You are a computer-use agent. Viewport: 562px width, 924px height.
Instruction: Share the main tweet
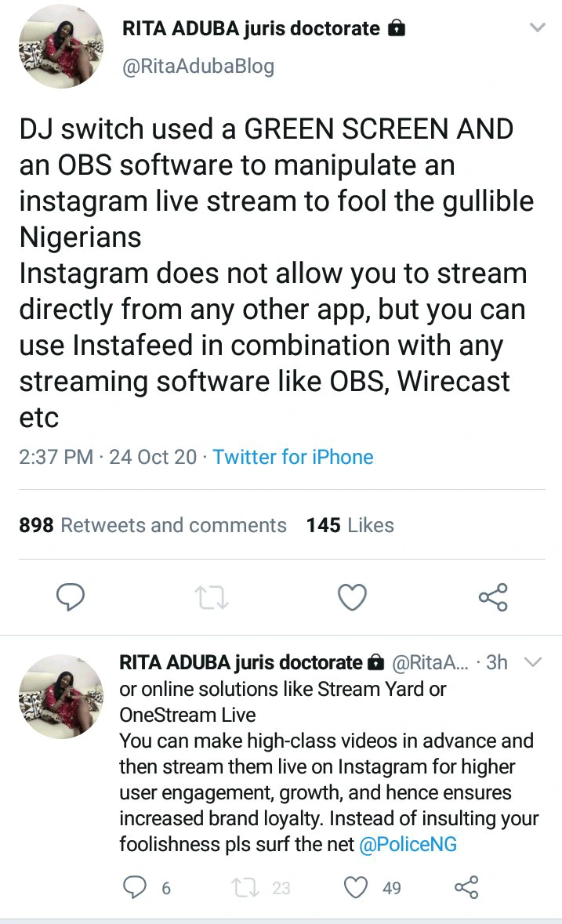pyautogui.click(x=493, y=598)
